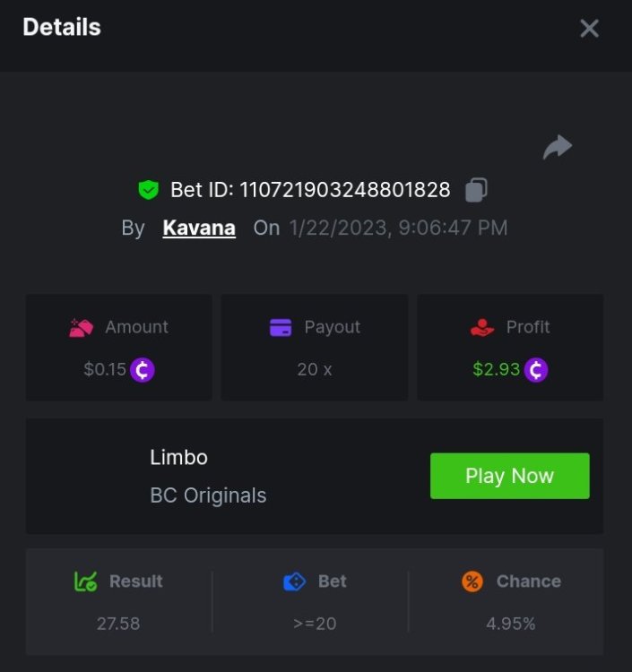The height and width of the screenshot is (672, 632).
Task: Click the green verified shield icon
Action: 148,190
